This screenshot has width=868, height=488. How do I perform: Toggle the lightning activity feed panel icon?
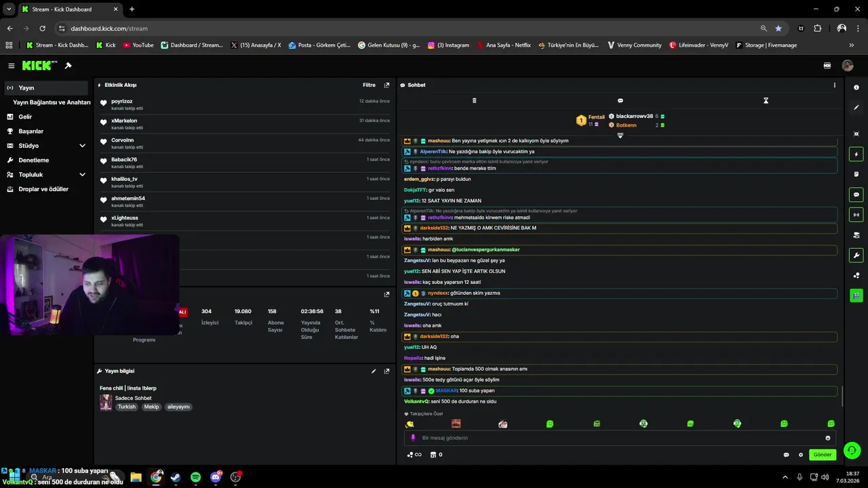(856, 155)
